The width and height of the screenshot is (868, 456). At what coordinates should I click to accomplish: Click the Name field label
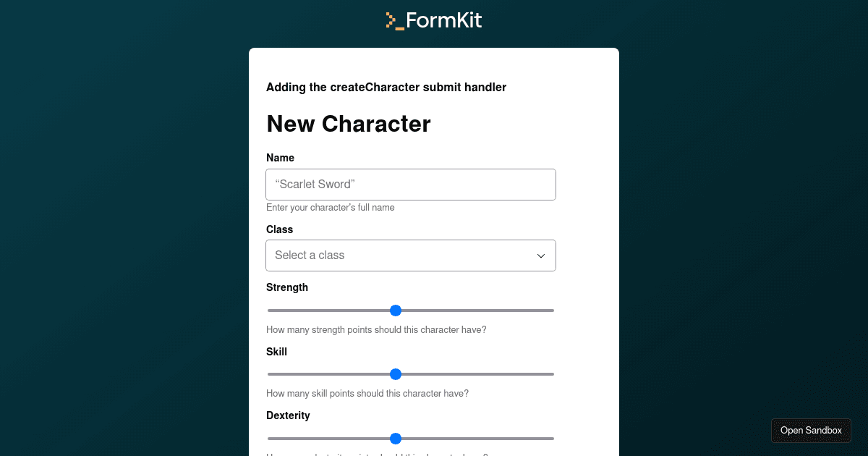coord(280,158)
